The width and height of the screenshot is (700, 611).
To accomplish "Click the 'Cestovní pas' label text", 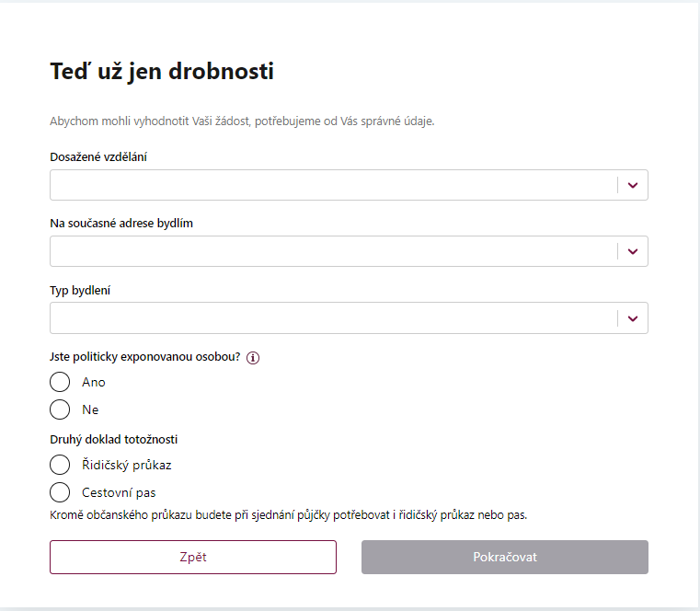I will coord(119,493).
